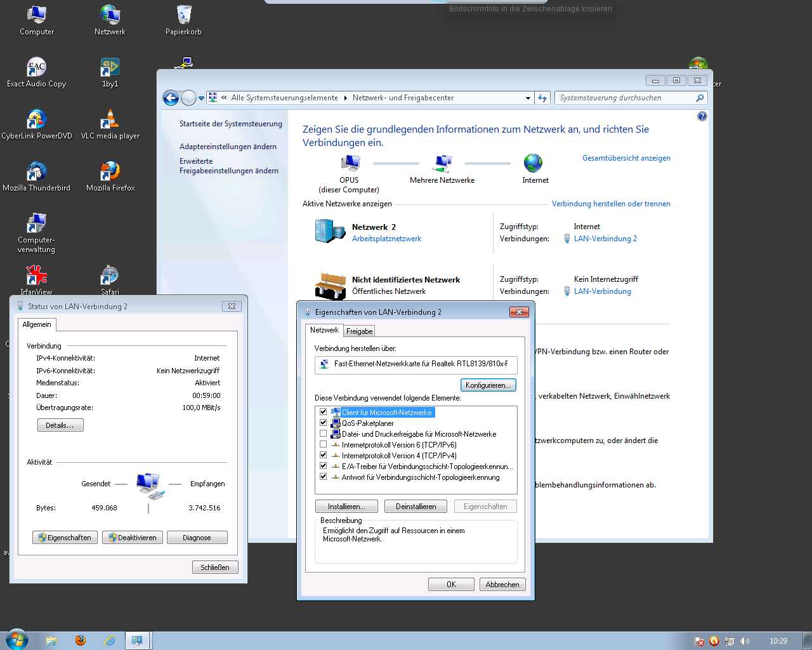Click the Installieren... button
Screen dimensions: 812x650
coord(346,507)
